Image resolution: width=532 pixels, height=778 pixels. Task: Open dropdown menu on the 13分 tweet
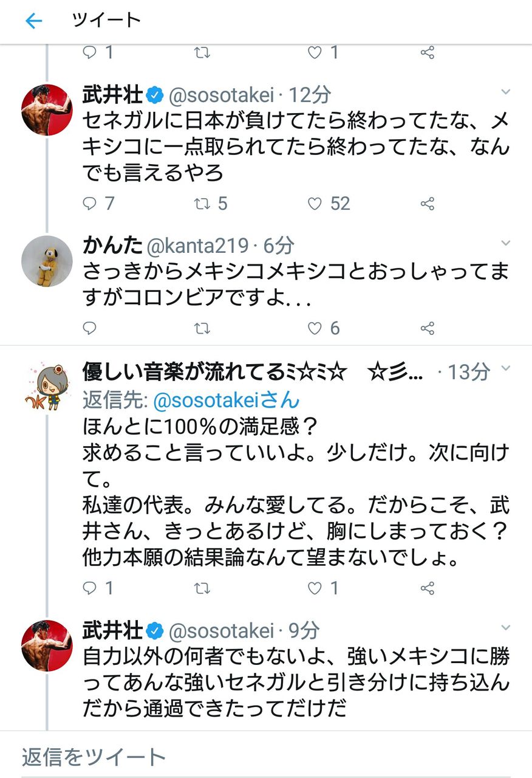pos(505,369)
